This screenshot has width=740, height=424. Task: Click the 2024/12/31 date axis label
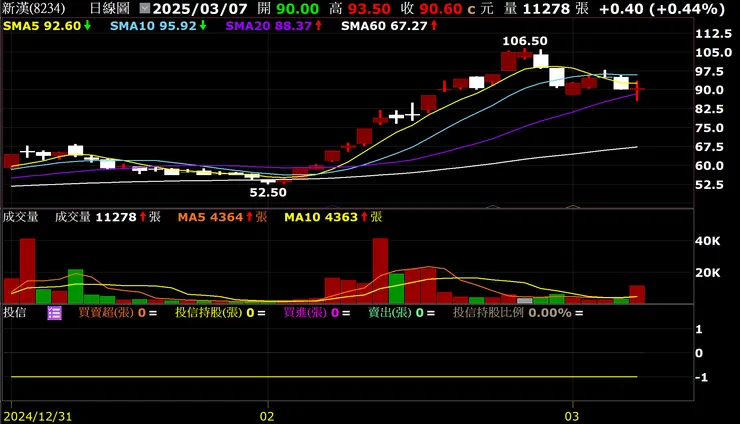click(x=38, y=416)
